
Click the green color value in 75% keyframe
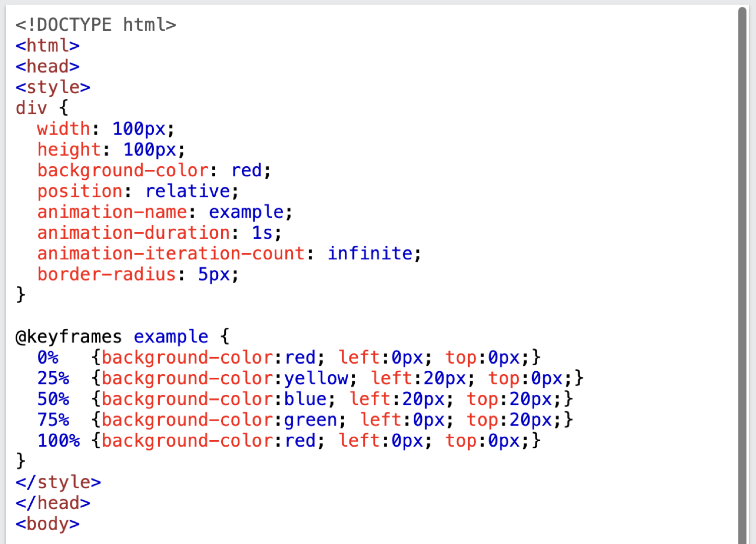(310, 420)
